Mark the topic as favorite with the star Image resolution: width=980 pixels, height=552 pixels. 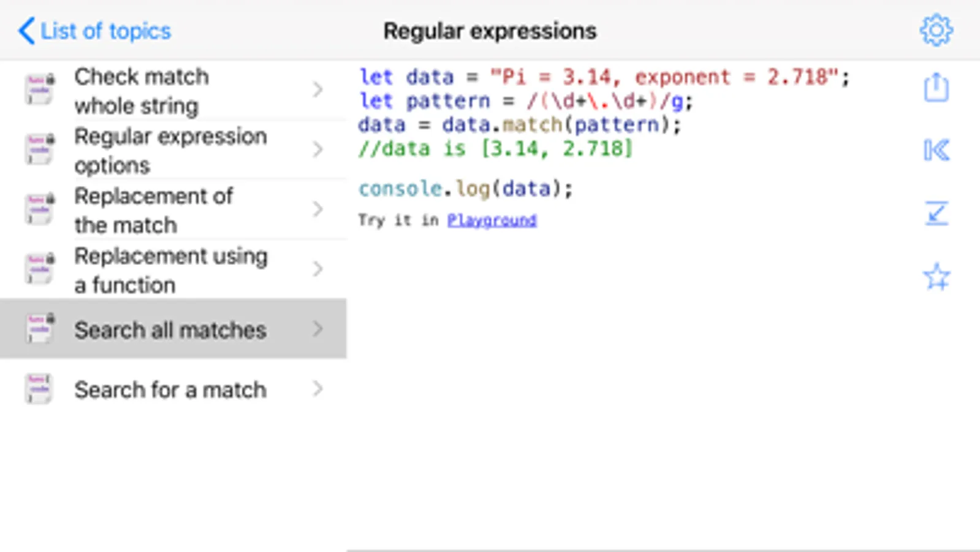point(936,277)
